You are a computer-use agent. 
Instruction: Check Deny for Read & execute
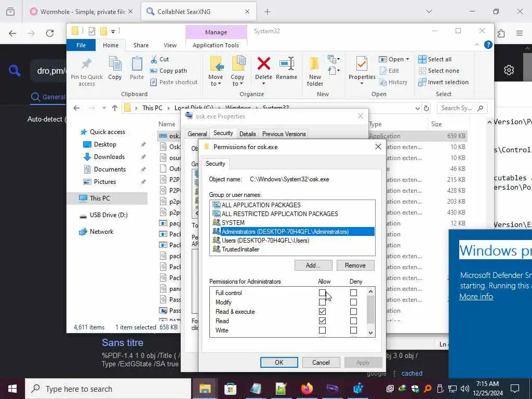tap(353, 312)
